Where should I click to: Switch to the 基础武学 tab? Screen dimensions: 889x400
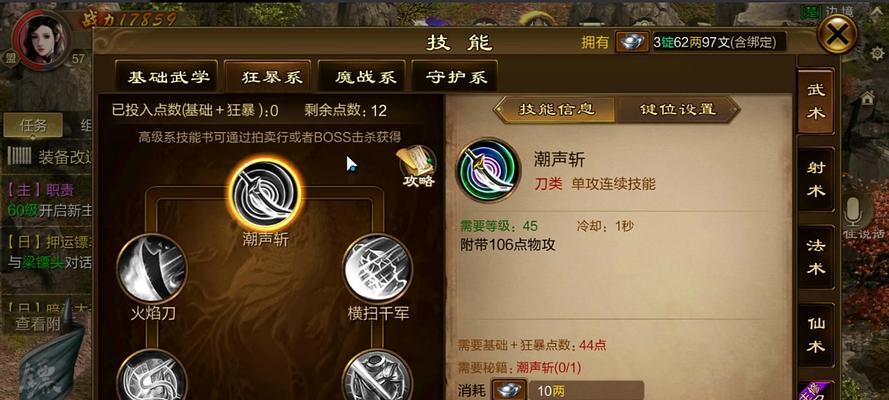point(167,76)
